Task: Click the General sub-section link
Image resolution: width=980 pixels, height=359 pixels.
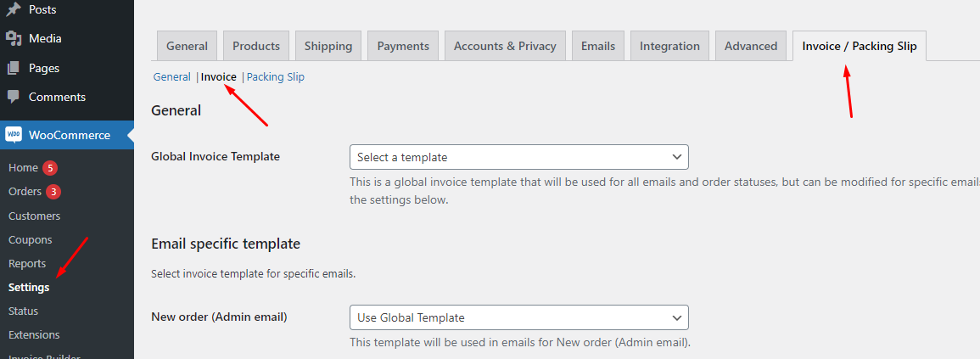Action: (x=171, y=77)
